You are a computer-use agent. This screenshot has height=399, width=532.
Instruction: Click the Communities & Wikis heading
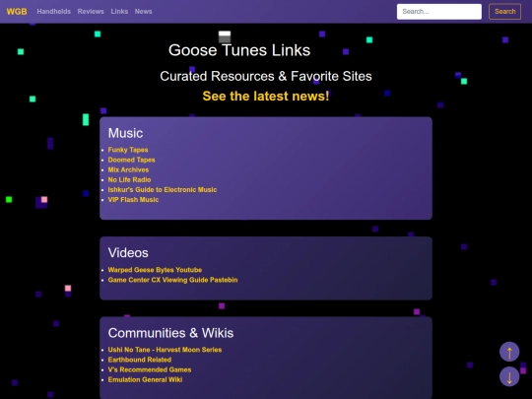click(170, 333)
